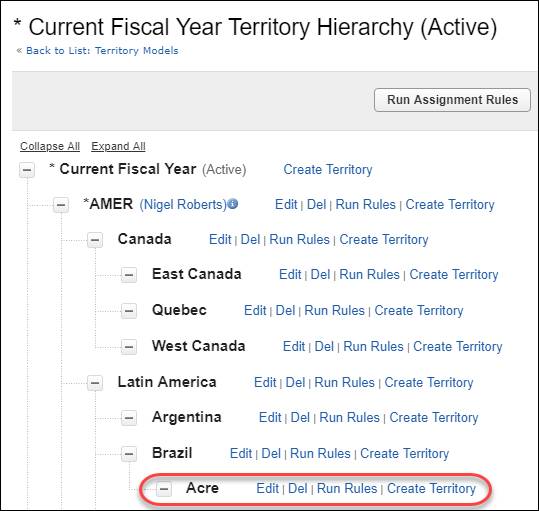Go back to Territory Models list
539x511 pixels.
tap(102, 51)
